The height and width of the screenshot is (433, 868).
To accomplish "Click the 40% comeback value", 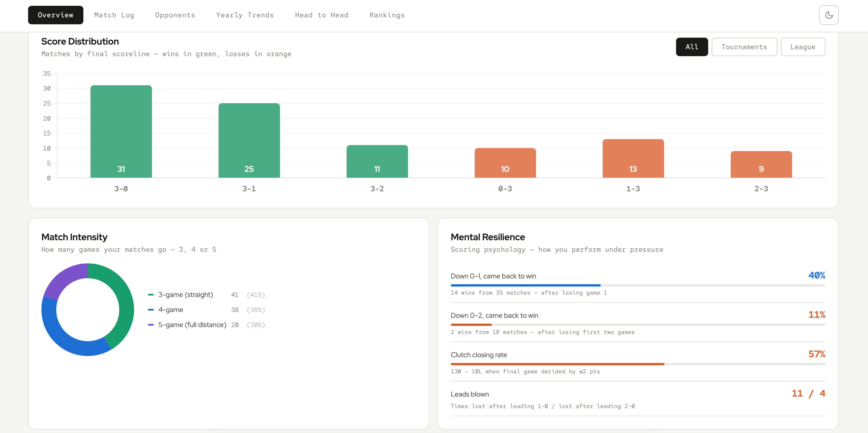I will pyautogui.click(x=817, y=275).
